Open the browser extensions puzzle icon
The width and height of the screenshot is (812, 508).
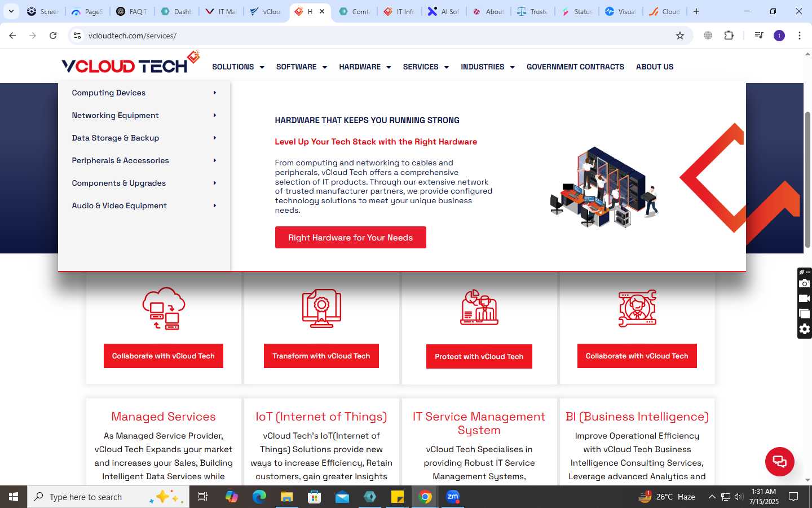click(729, 36)
